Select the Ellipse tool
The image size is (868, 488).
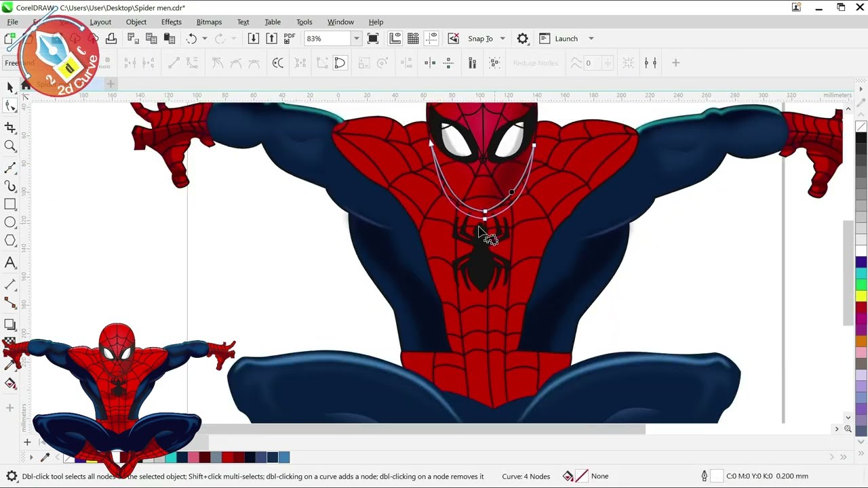(10, 222)
